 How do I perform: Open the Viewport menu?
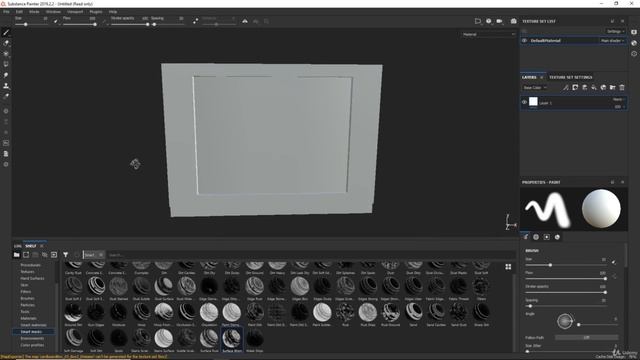click(75, 12)
